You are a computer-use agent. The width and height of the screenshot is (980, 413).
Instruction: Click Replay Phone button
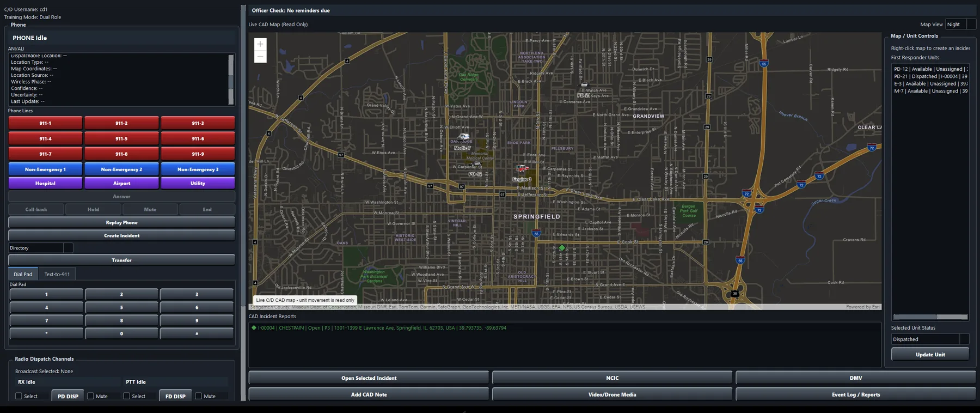[x=121, y=223]
